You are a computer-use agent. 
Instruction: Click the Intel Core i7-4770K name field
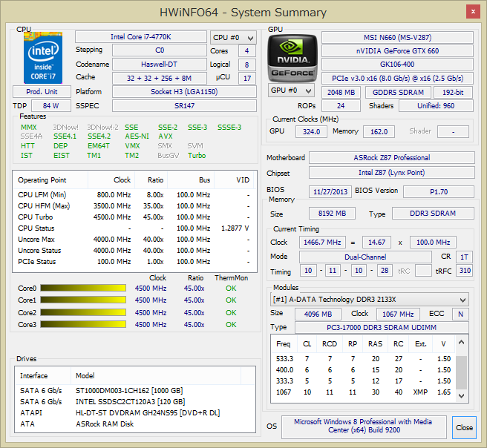(141, 37)
